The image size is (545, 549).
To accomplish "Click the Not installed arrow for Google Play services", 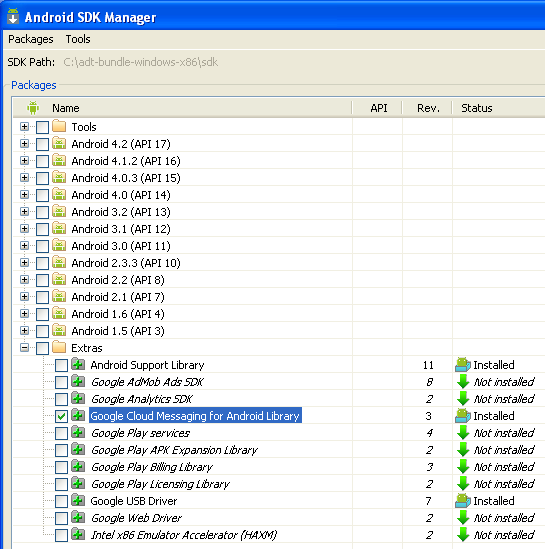I will click(463, 433).
